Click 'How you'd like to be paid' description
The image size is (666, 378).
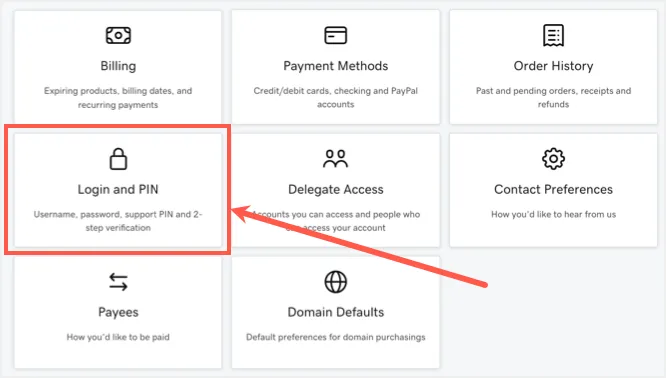(118, 337)
